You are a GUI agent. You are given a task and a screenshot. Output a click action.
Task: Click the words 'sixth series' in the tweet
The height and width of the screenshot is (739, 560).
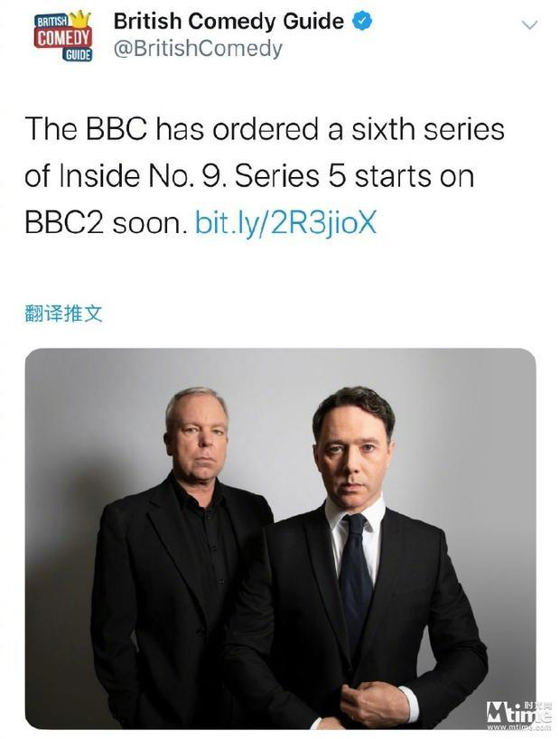[428, 129]
